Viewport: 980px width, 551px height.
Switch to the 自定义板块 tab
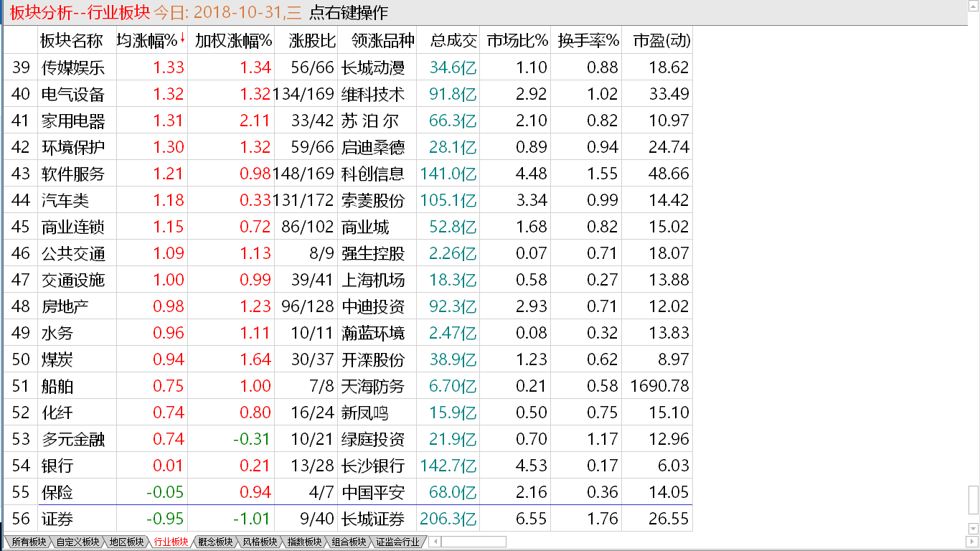[x=77, y=542]
